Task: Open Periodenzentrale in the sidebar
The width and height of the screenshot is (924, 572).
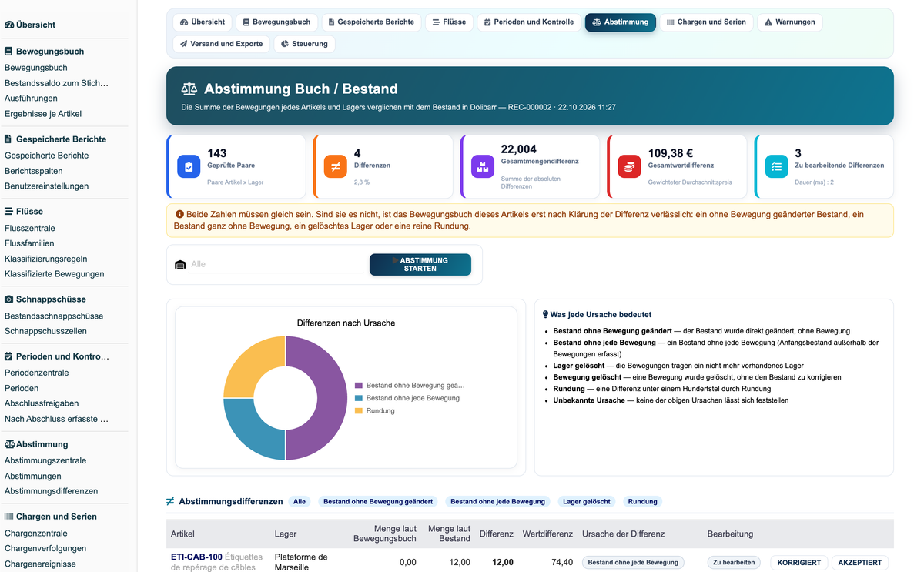Action: tap(37, 373)
